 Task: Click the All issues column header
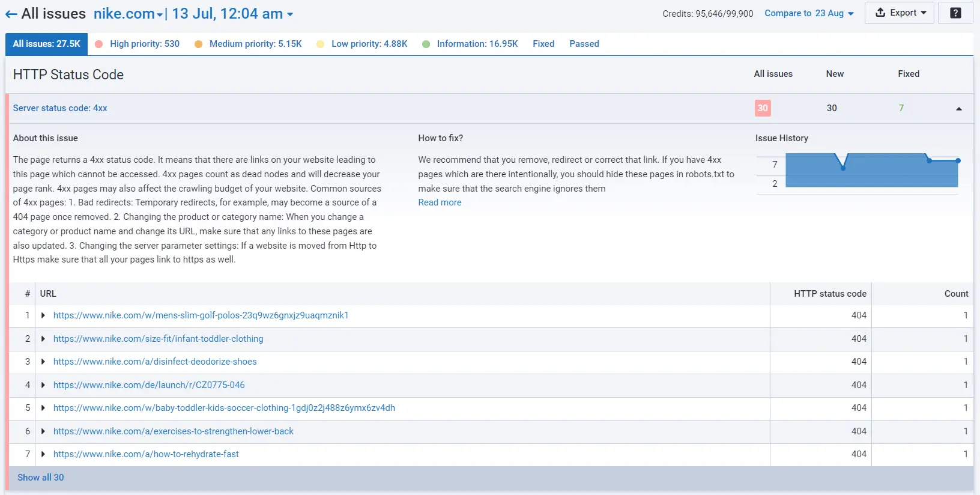point(773,74)
